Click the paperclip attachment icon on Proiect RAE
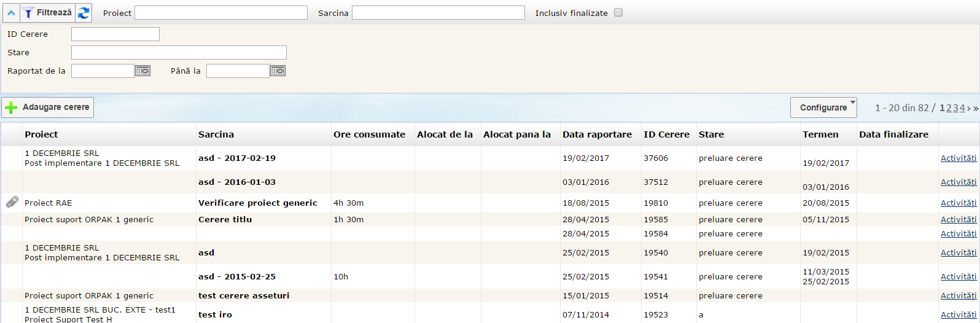The height and width of the screenshot is (323, 980). pos(12,202)
